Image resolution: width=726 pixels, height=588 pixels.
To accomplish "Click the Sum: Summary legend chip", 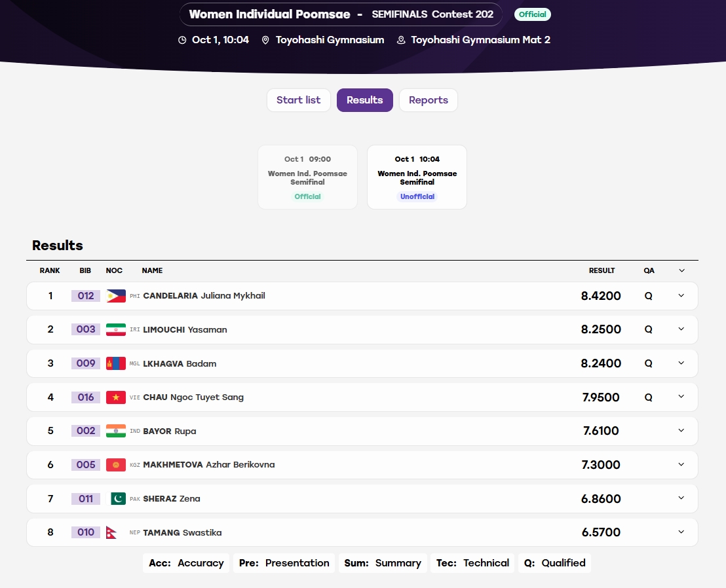I will (383, 563).
